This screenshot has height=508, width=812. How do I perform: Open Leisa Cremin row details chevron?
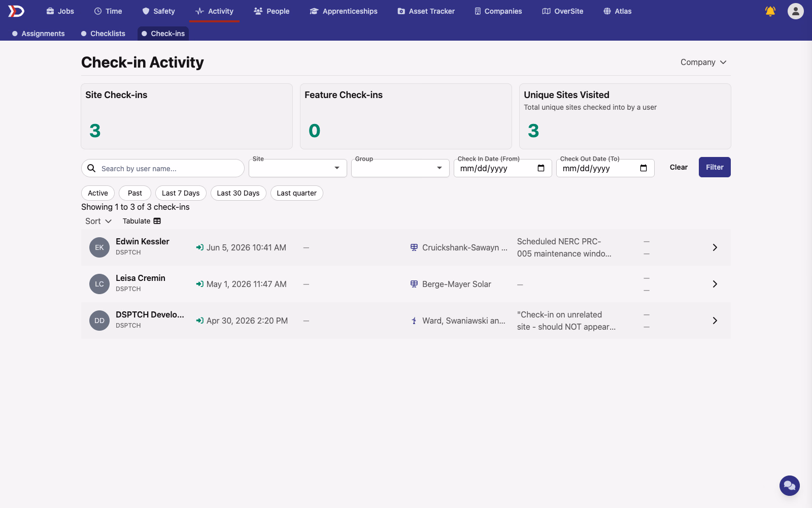pyautogui.click(x=715, y=284)
